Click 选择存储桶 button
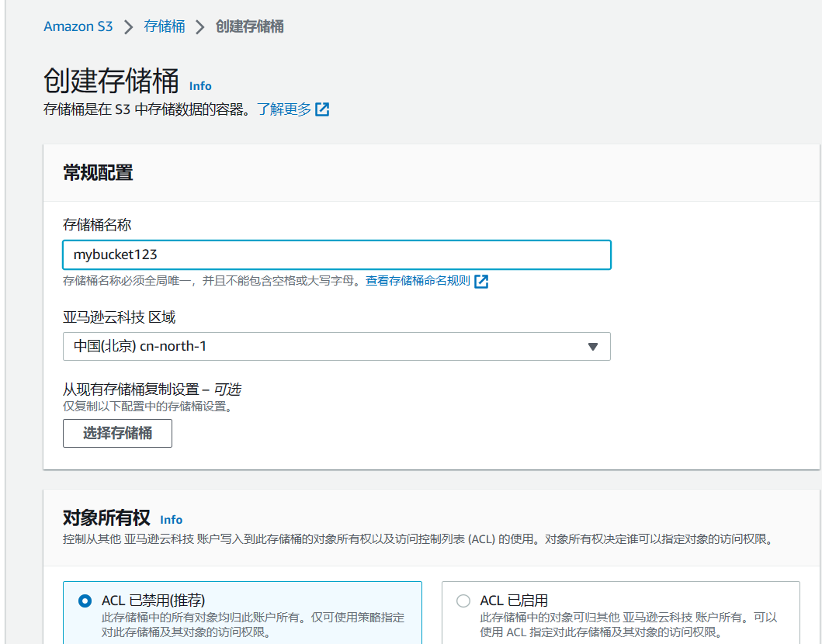Image resolution: width=822 pixels, height=644 pixels. [117, 434]
